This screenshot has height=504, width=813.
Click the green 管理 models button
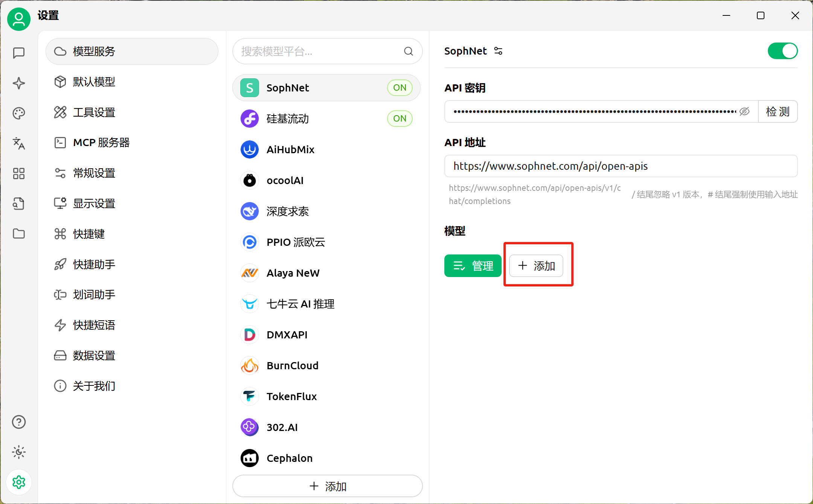click(473, 266)
